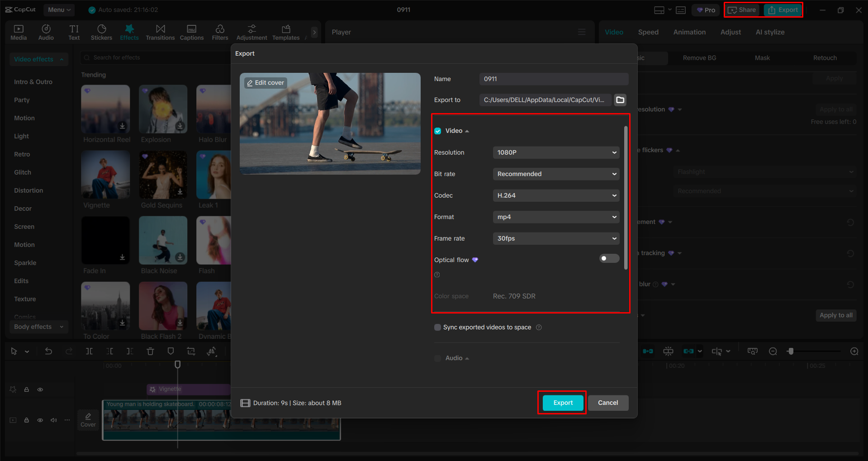Open the Resolution 1080P dropdown
868x461 pixels.
[x=556, y=152]
